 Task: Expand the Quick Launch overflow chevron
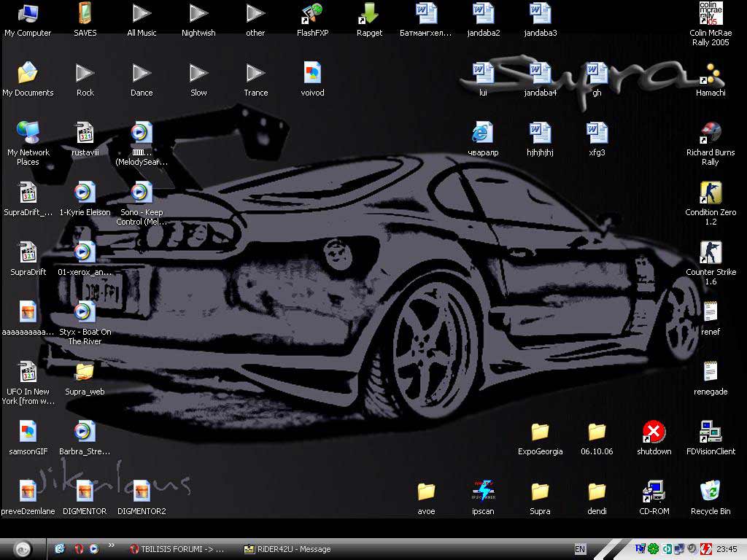[x=112, y=545]
